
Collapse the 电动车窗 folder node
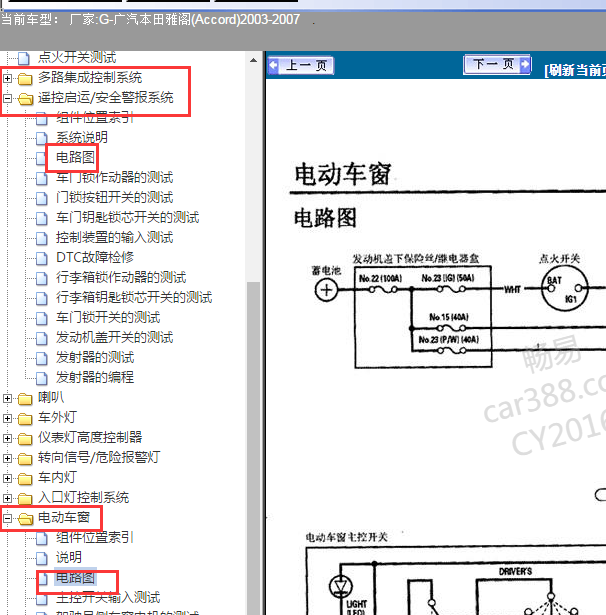point(7,519)
